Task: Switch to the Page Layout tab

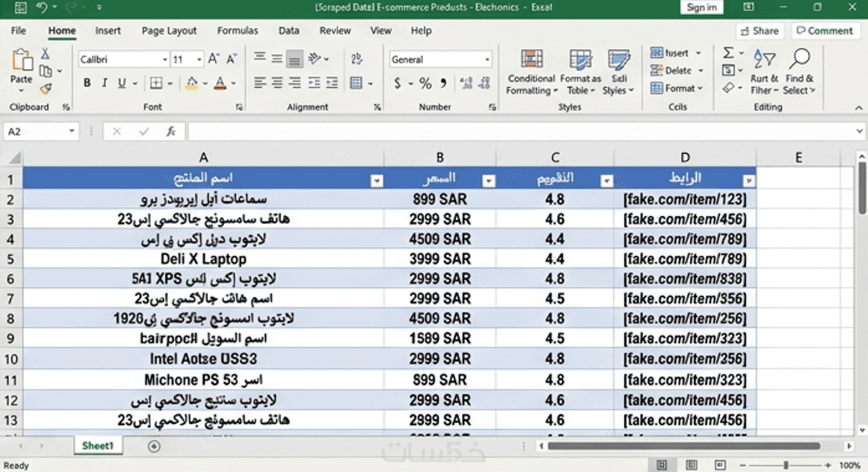Action: tap(169, 30)
